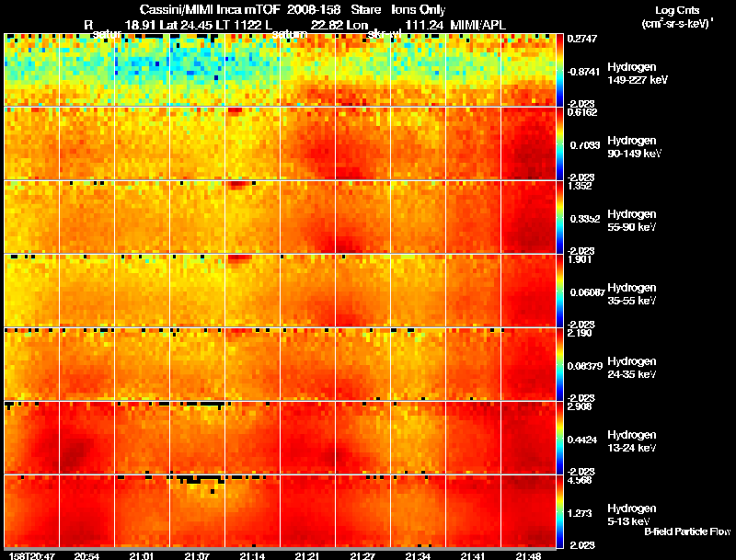Click the '158T20:47' time axis label
Image resolution: width=736 pixels, height=560 pixels.
pos(32,556)
